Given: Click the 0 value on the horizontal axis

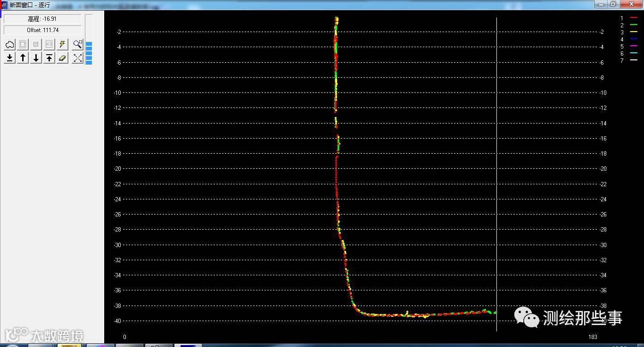Looking at the screenshot, I should [x=124, y=337].
